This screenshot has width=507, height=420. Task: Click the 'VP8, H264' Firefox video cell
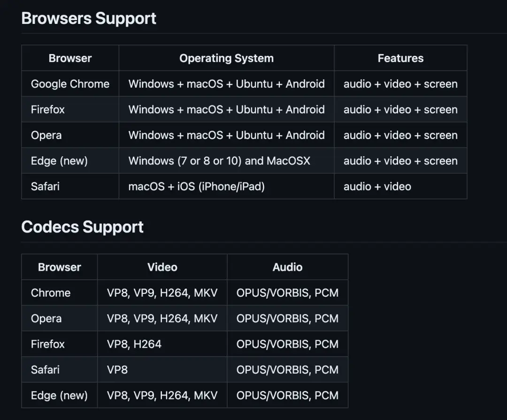click(134, 344)
